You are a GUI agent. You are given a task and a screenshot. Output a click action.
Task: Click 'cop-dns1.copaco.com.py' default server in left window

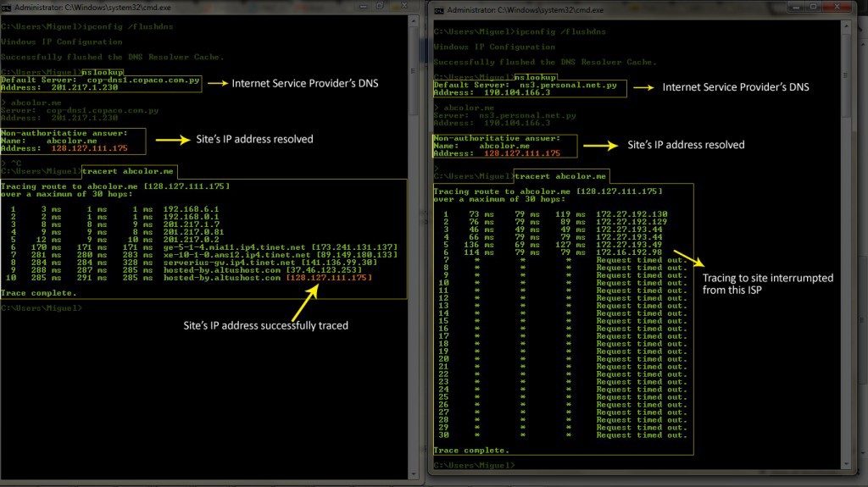click(x=142, y=80)
